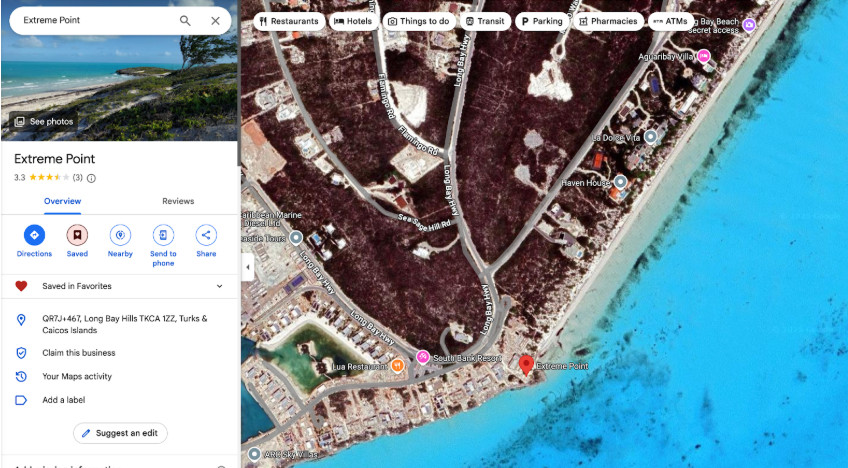This screenshot has height=468, width=848.
Task: Click the Claim this business shield icon
Action: click(x=21, y=353)
